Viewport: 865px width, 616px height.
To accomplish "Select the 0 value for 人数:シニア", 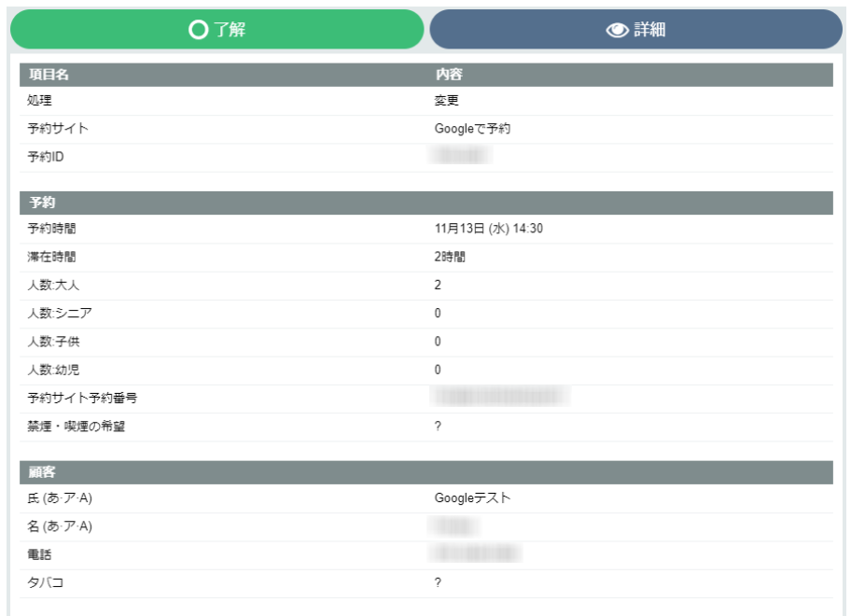I will [438, 313].
